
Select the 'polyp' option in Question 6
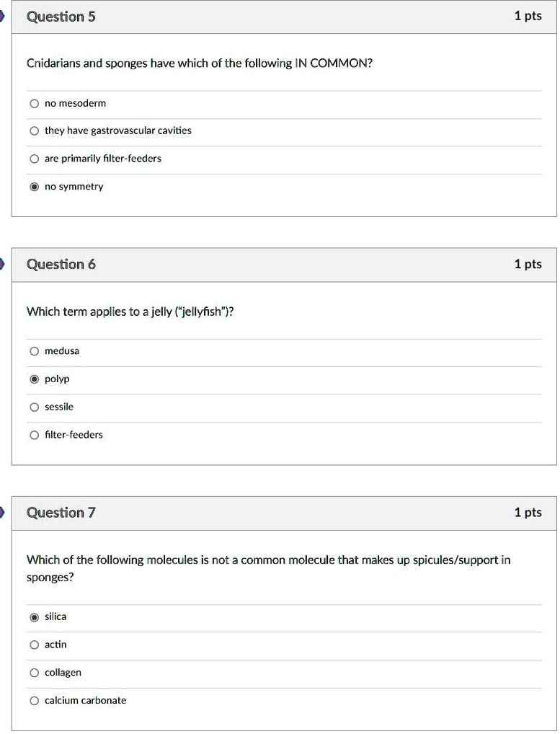(34, 379)
